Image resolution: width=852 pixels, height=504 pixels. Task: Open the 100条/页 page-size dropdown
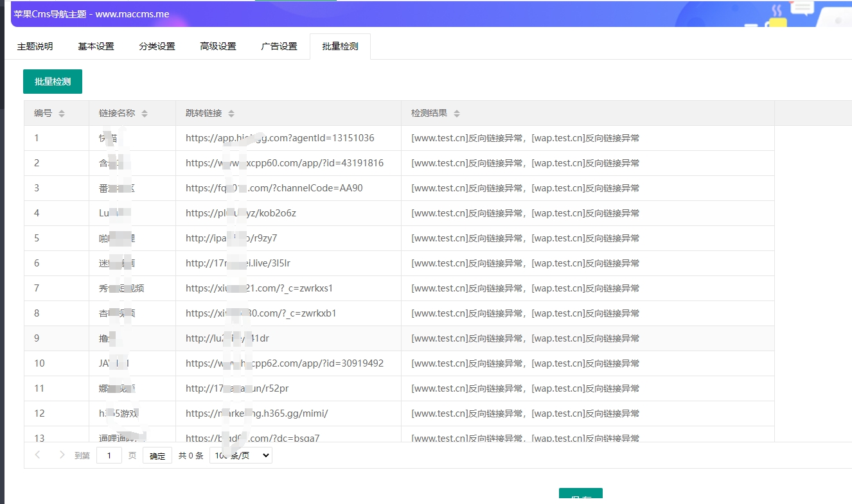point(240,455)
